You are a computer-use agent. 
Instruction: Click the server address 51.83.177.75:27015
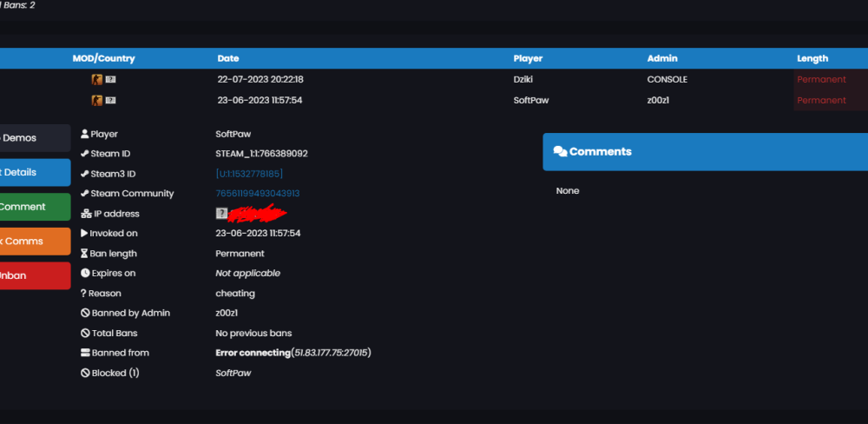tap(331, 353)
